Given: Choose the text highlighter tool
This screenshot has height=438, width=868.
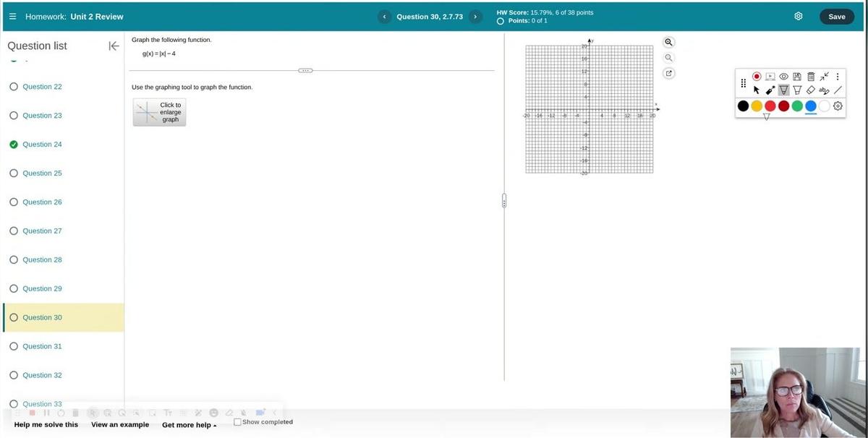Looking at the screenshot, I should pyautogui.click(x=824, y=90).
